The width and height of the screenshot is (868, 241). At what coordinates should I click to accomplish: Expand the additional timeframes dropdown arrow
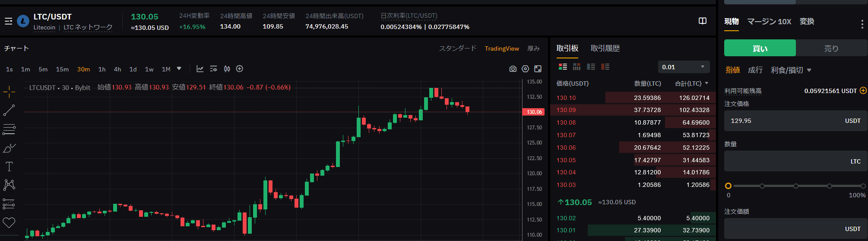179,69
